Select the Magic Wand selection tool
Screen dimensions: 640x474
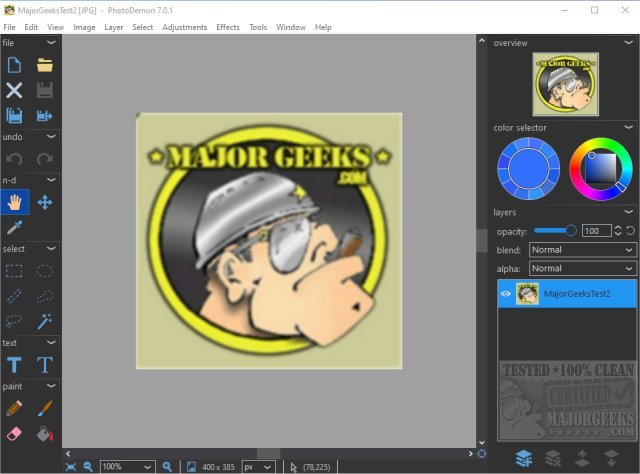tap(45, 321)
